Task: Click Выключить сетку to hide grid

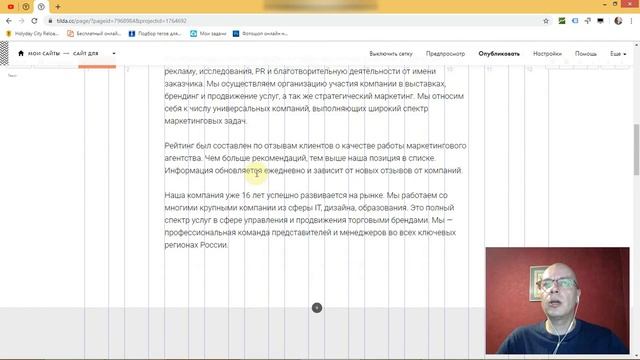Action: [391, 53]
